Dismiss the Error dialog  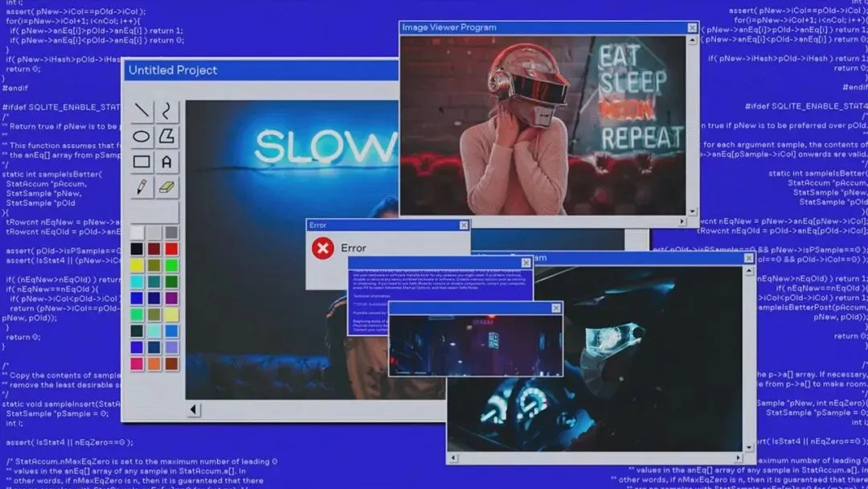[x=465, y=225]
